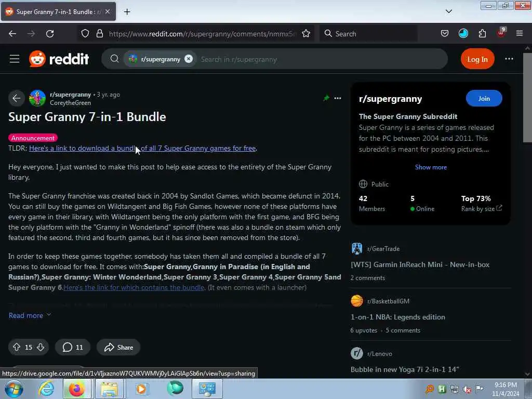Bookmark this page with star icon
The image size is (532, 399).
click(x=306, y=33)
